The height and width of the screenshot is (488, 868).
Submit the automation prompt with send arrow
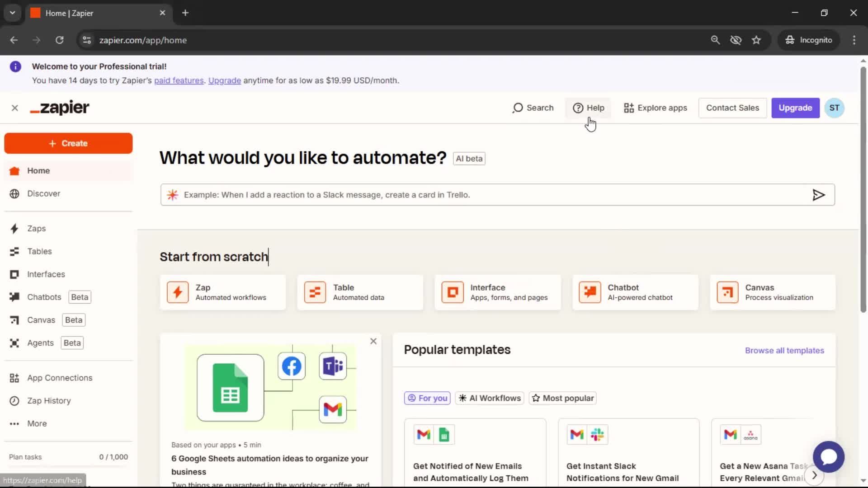[819, 195]
